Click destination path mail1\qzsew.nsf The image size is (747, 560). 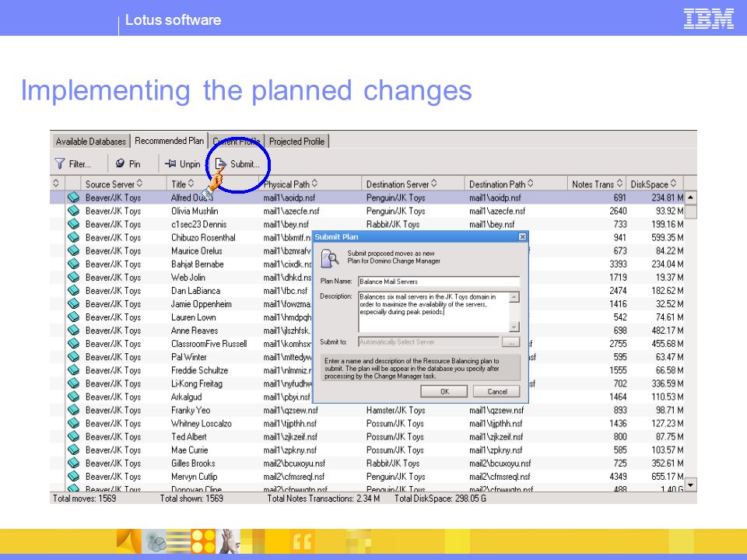[x=496, y=410]
